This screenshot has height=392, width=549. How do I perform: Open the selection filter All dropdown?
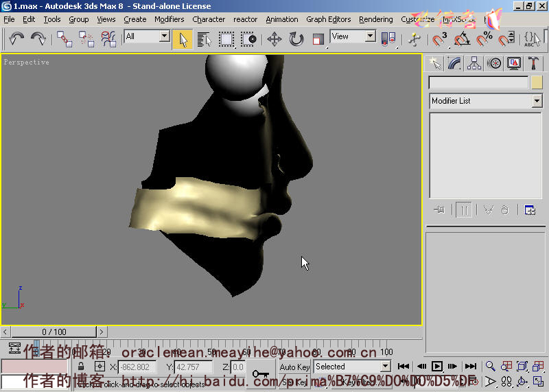tap(164, 36)
